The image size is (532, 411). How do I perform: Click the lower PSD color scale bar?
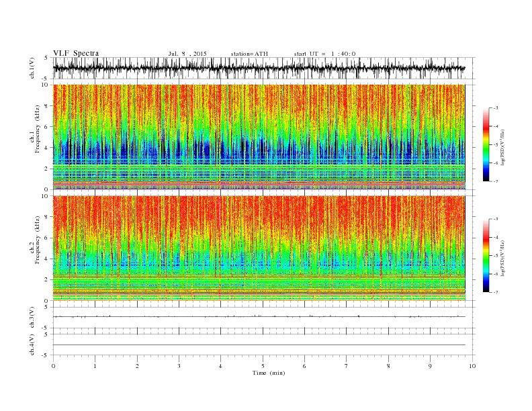tap(486, 255)
